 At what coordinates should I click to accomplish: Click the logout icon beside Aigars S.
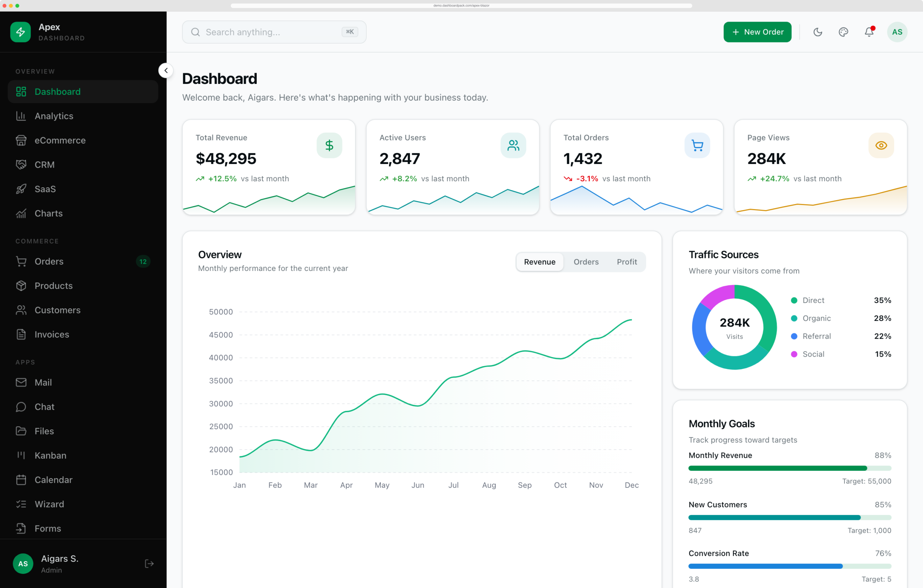click(x=149, y=563)
